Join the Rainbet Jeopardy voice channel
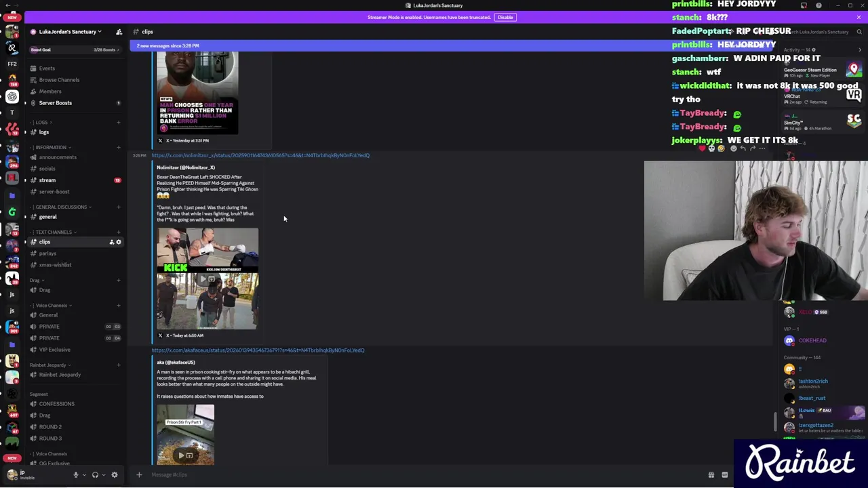Screen dimensions: 868x488 click(x=76, y=375)
